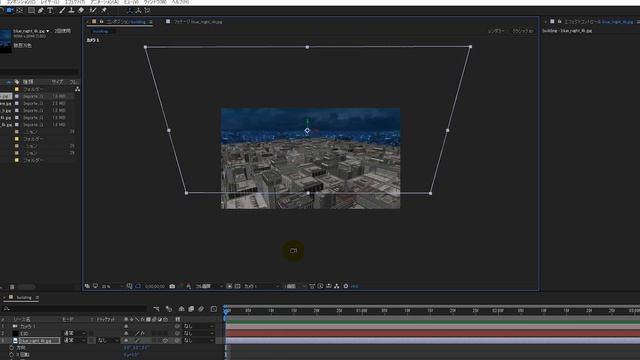Image resolution: width=640 pixels, height=360 pixels.
Task: Select the Horizontal Type tool
Action: [50, 10]
